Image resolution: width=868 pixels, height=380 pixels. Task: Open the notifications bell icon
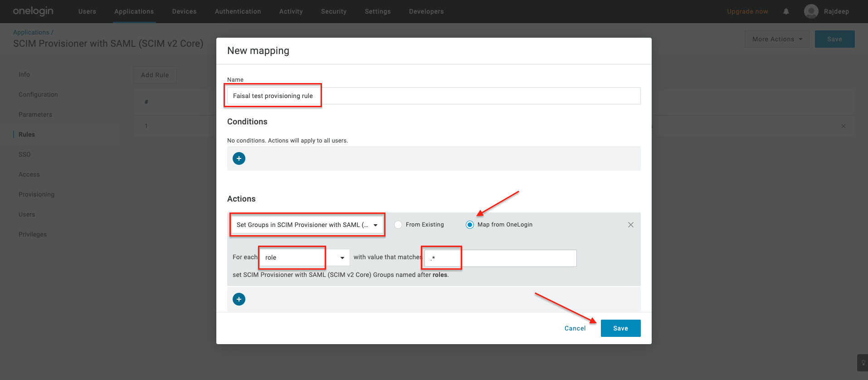[x=786, y=11]
